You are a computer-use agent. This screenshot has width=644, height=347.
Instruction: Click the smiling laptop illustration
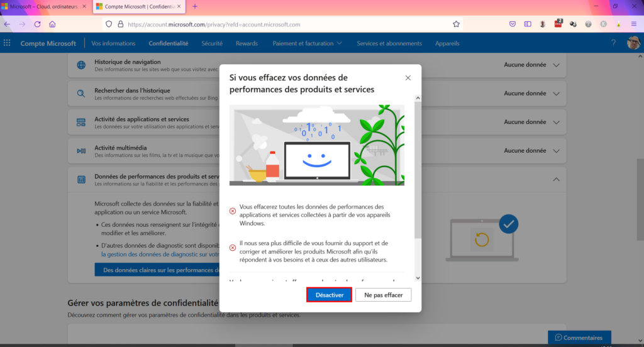(317, 145)
